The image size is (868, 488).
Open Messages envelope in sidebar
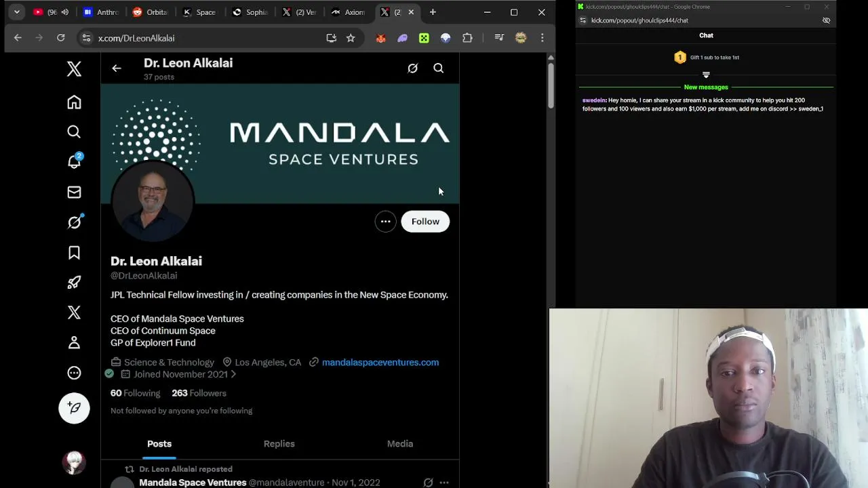click(x=74, y=192)
